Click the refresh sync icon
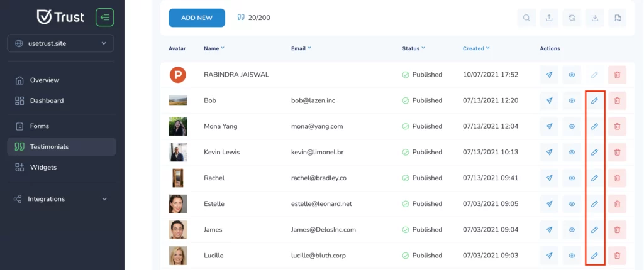The image size is (644, 270). (x=572, y=18)
